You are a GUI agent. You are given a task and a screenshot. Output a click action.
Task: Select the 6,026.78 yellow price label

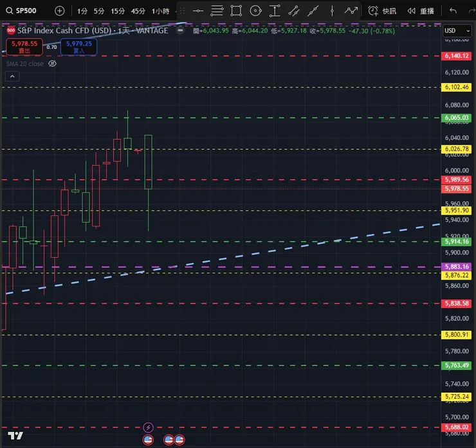tap(456, 149)
